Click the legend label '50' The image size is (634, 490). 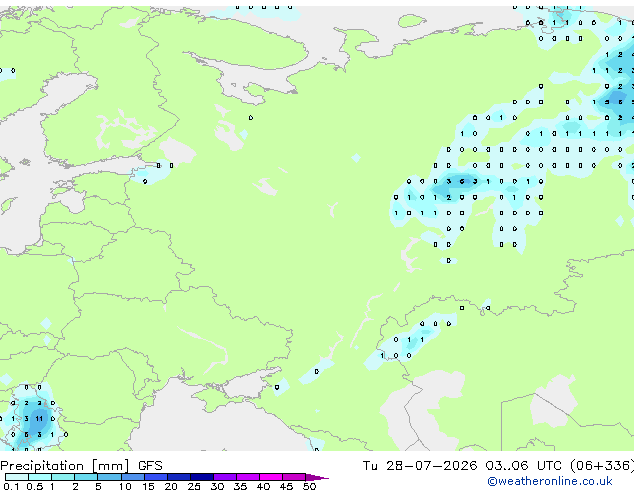[x=309, y=486]
